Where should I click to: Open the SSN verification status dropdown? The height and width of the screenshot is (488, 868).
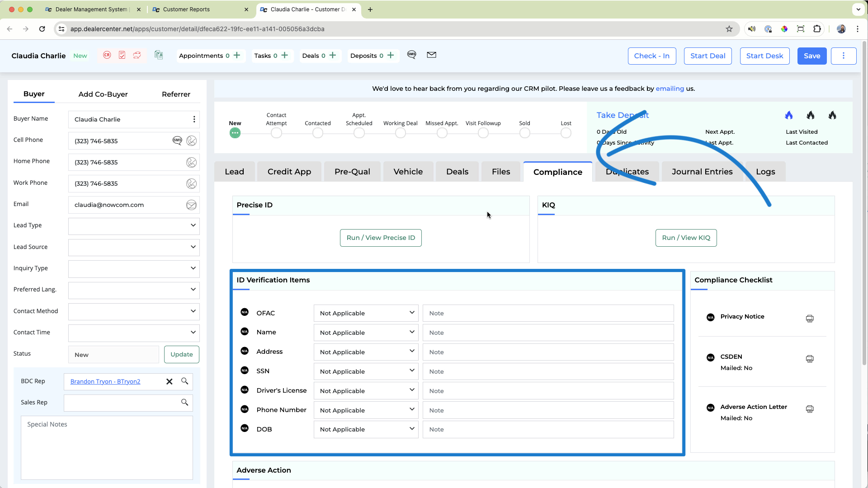click(366, 371)
